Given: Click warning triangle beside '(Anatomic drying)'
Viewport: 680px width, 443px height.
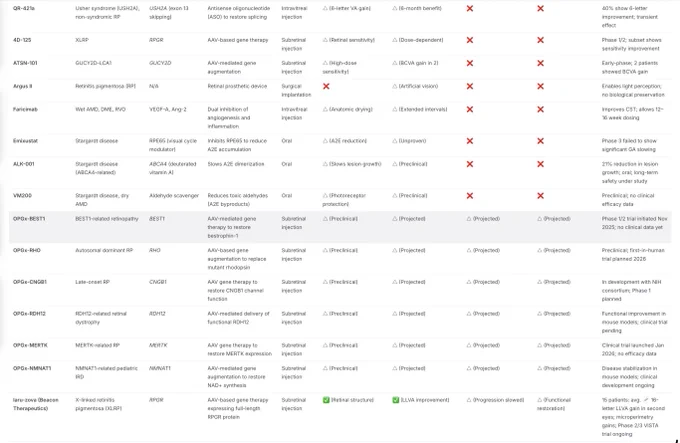Looking at the screenshot, I should point(325,109).
